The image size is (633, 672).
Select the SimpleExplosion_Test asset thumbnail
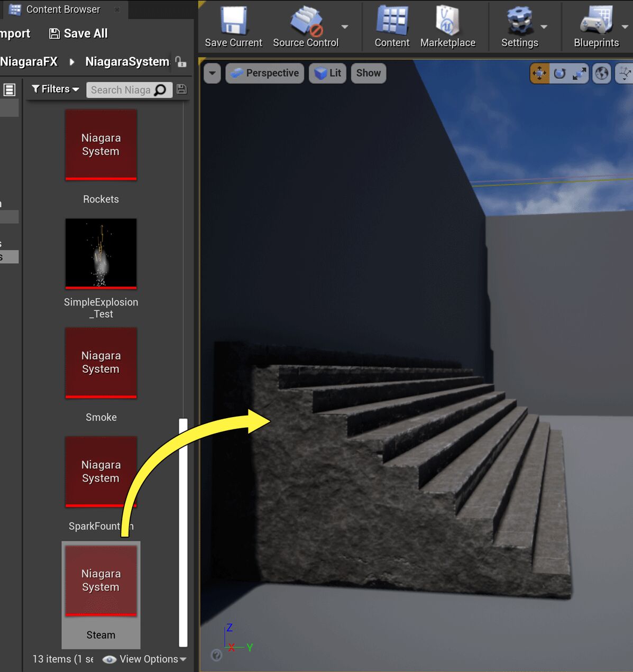click(x=101, y=254)
